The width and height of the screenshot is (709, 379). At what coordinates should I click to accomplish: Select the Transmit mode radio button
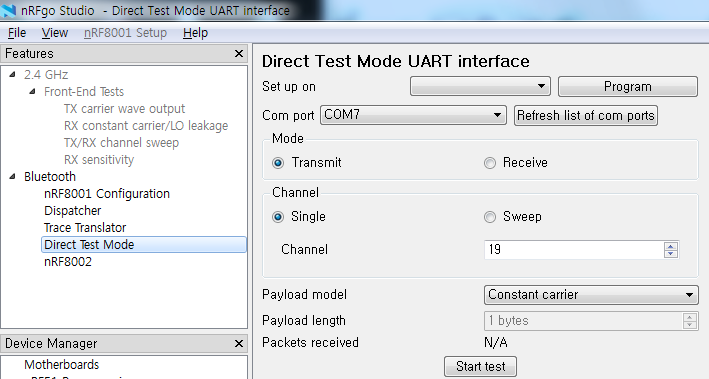tap(278, 163)
